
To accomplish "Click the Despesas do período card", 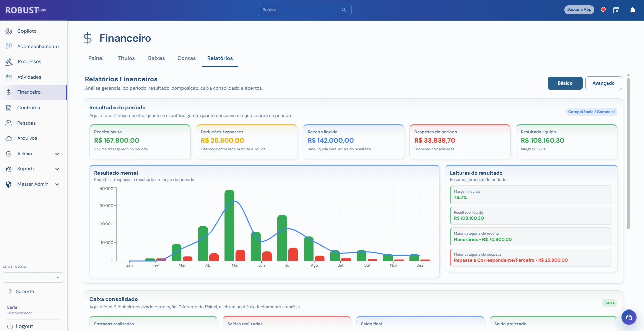I will point(460,142).
